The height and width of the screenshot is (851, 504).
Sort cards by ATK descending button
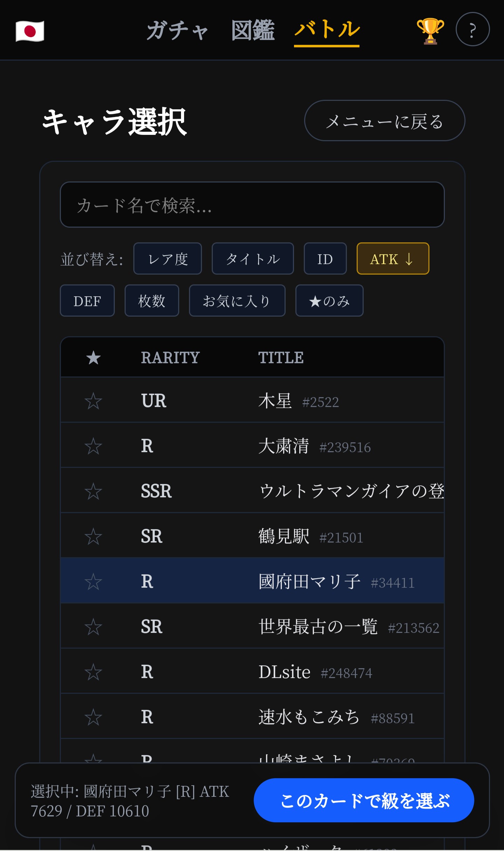[x=392, y=259]
